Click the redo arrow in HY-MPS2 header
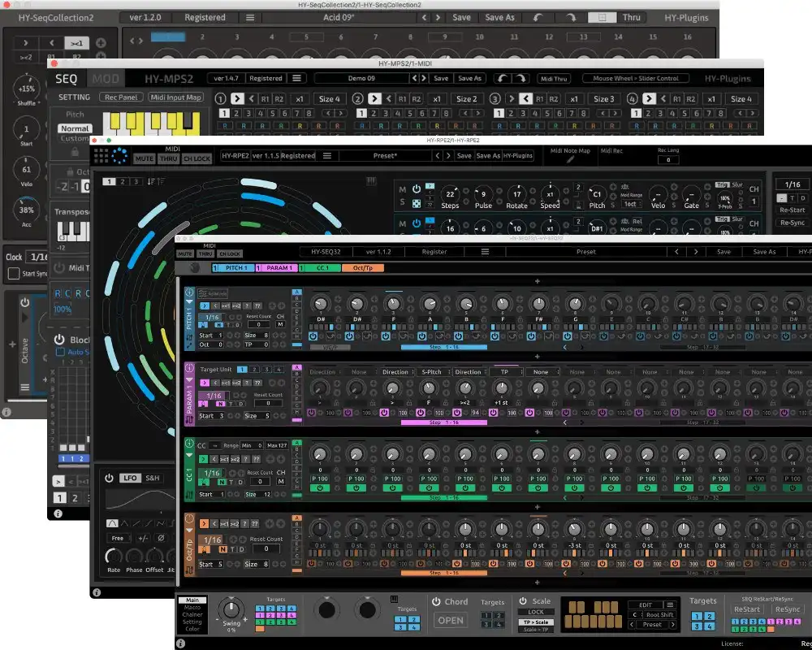The image size is (812, 650). [x=520, y=78]
